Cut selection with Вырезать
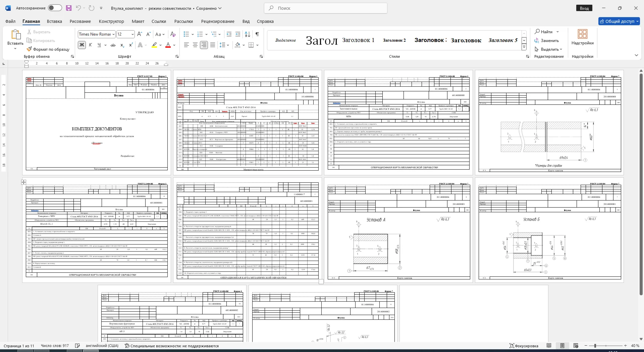Image resolution: width=644 pixels, height=352 pixels. [38, 32]
